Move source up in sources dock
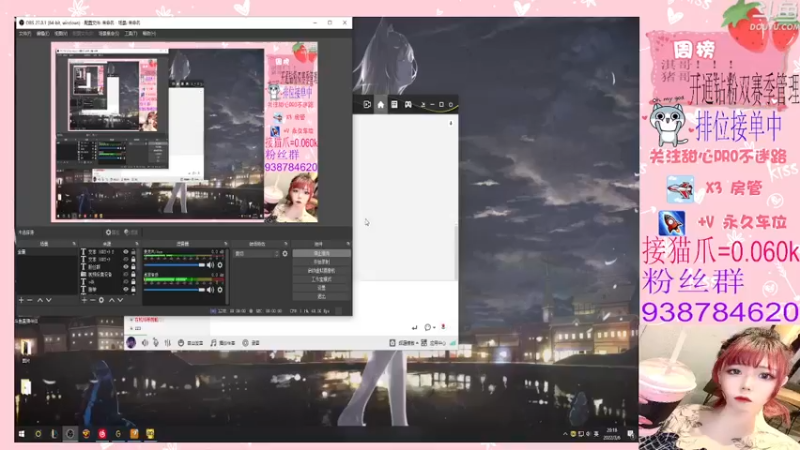This screenshot has height=450, width=800. pos(112,300)
